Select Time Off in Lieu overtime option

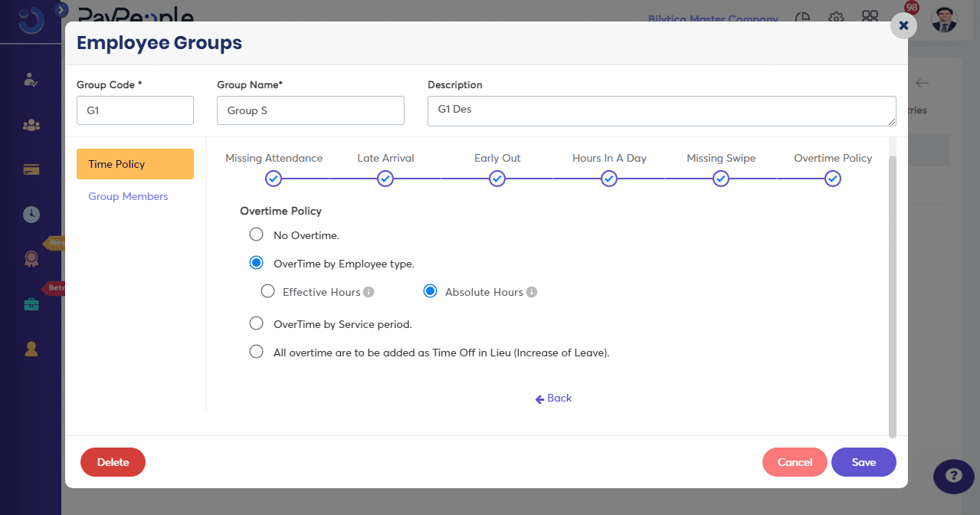click(x=257, y=352)
